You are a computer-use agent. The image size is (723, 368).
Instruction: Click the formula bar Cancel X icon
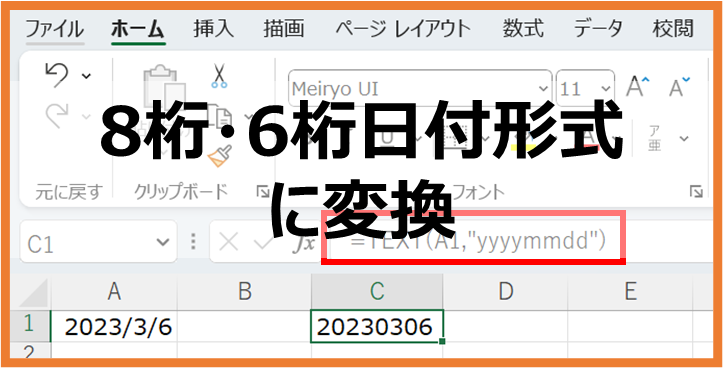[x=228, y=241]
